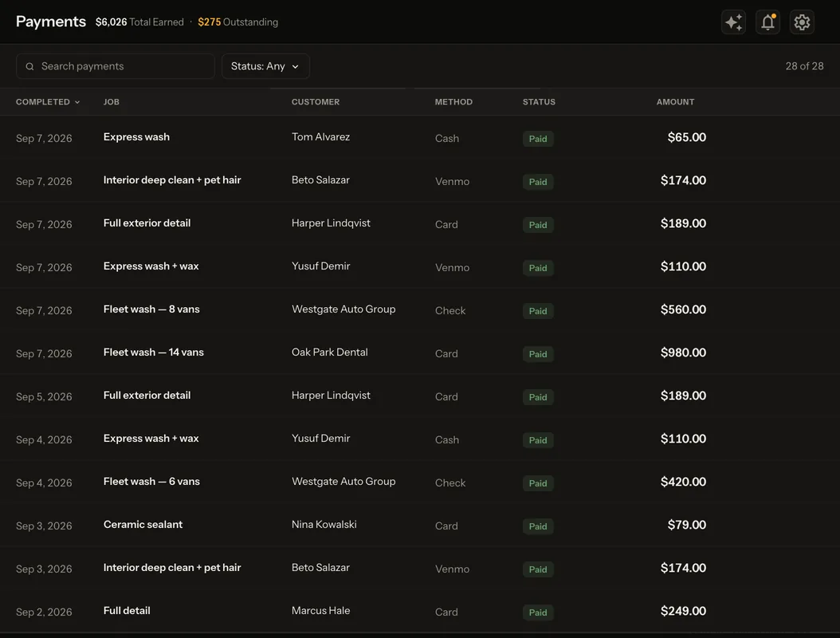This screenshot has width=840, height=638.
Task: Click Paid badge on Marcus Hale row
Action: pos(538,612)
